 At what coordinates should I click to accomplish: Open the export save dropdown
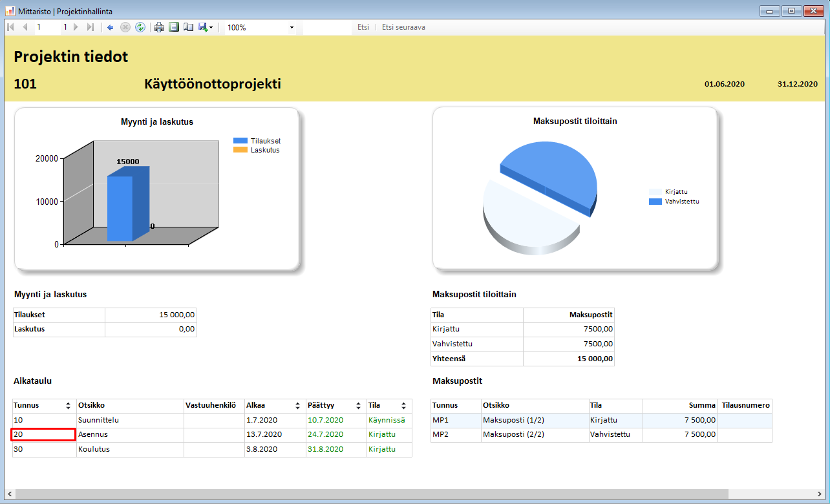(x=206, y=27)
